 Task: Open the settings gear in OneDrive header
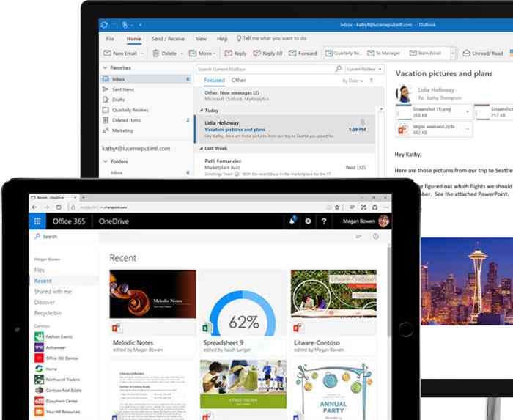tap(308, 221)
